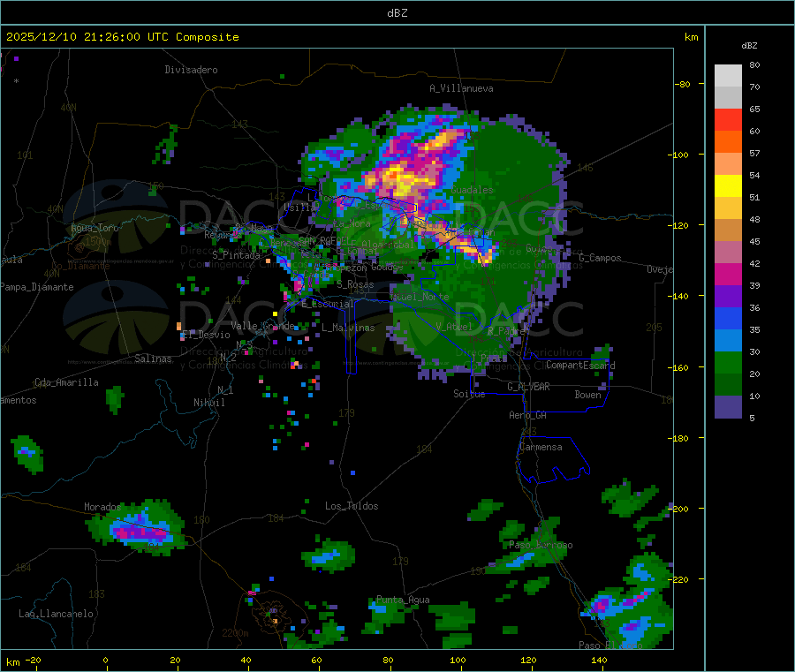Click the red 60-65 dBZ legend swatch
Screen dimensions: 795x672
tap(728, 119)
